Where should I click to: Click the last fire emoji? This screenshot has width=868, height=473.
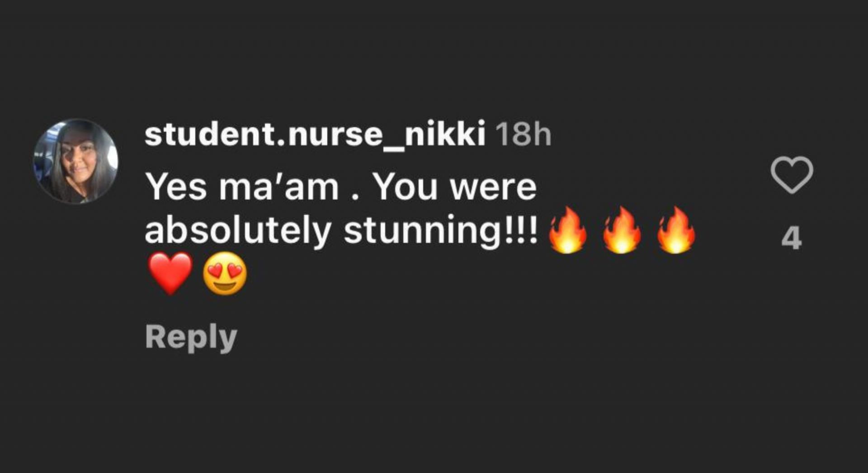[x=675, y=230]
